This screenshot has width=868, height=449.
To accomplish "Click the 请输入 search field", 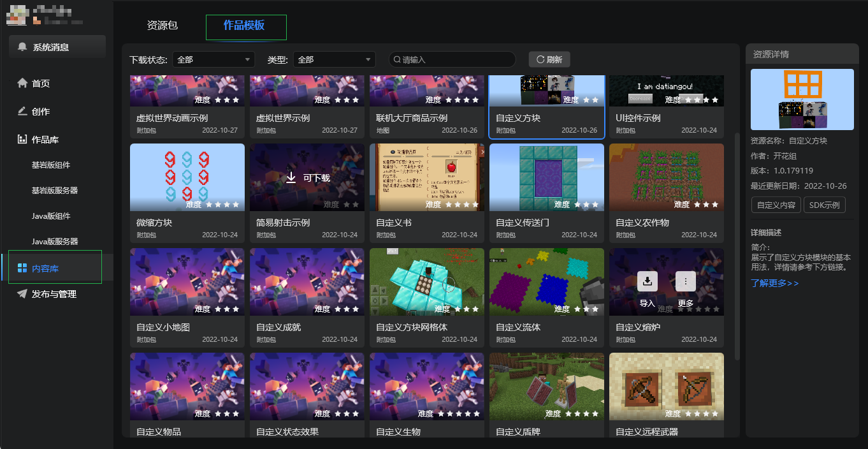I will click(452, 59).
